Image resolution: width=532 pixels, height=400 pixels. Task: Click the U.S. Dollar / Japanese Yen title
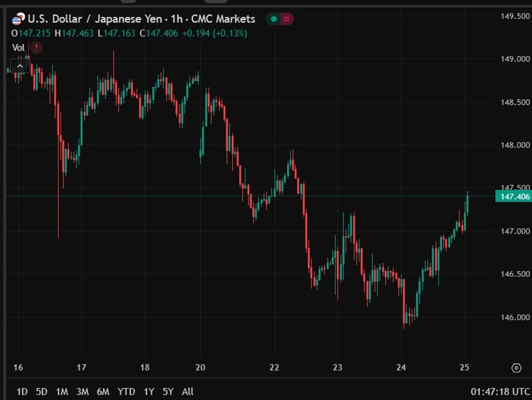[95, 19]
